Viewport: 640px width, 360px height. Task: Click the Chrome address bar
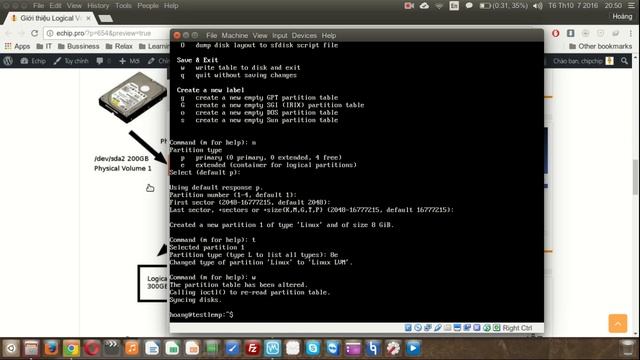pyautogui.click(x=107, y=33)
